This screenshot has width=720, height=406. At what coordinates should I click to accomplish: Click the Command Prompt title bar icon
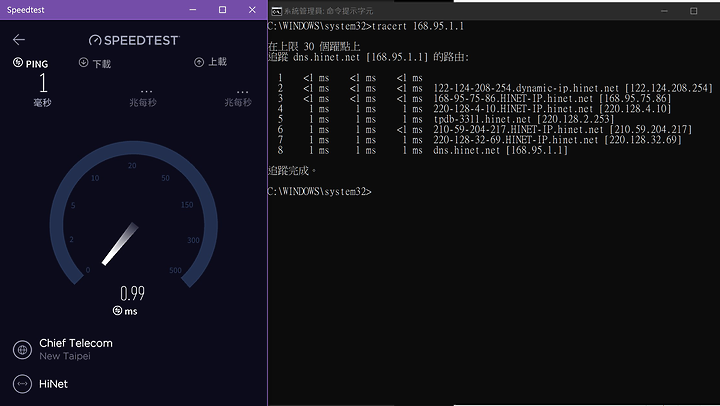276,11
